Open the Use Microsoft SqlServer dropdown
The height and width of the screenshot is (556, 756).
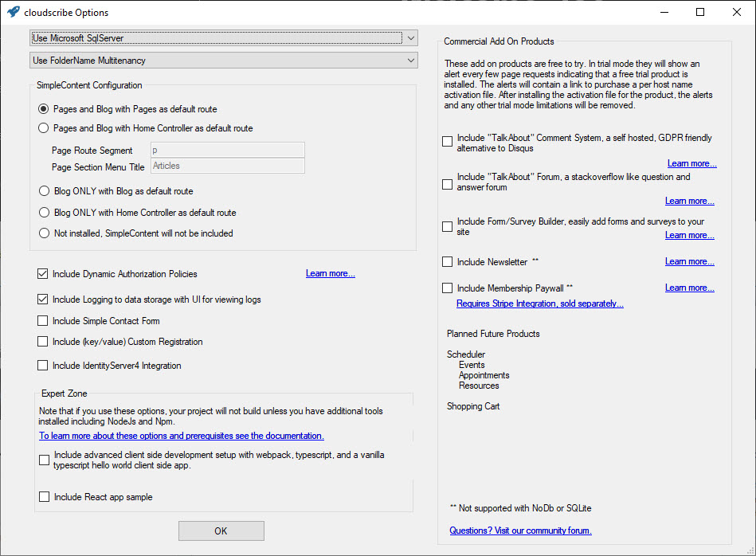224,38
